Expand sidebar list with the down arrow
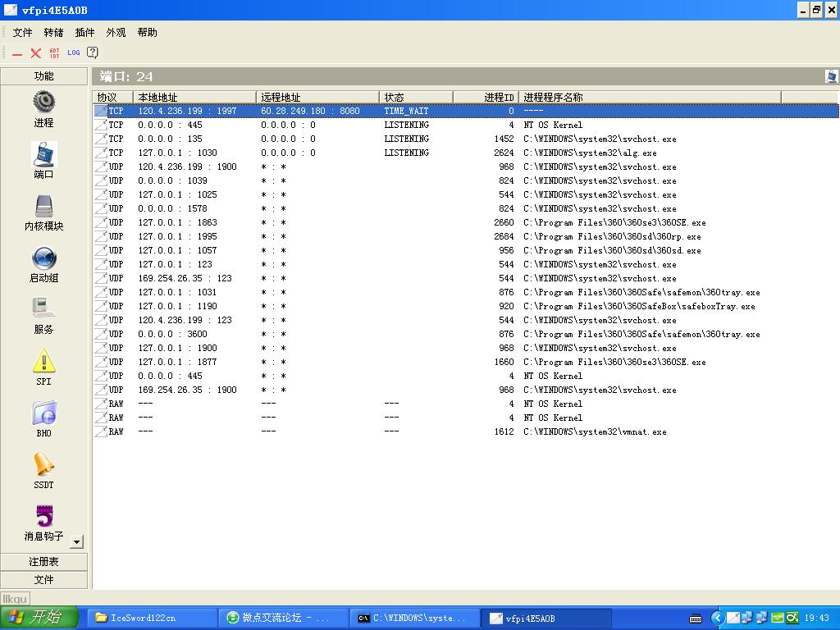The image size is (840, 630). [x=76, y=541]
